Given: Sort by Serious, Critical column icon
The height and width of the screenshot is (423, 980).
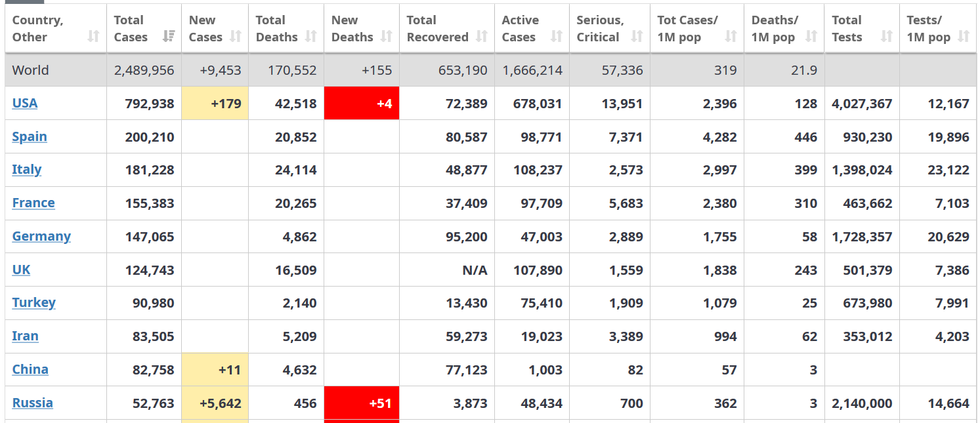Looking at the screenshot, I should point(637,37).
